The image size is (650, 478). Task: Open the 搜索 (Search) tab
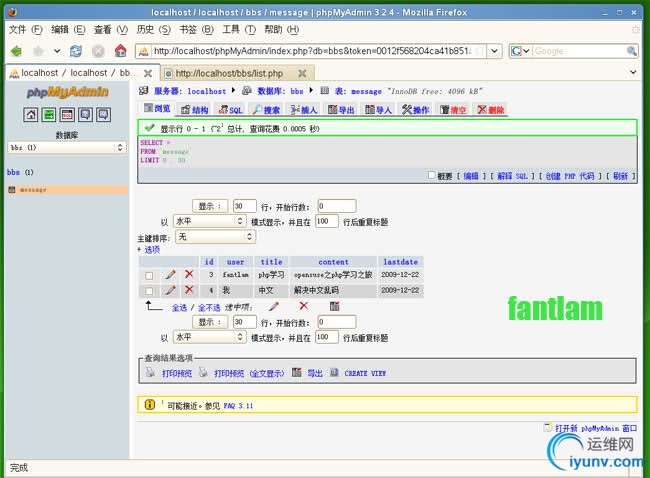(x=267, y=109)
